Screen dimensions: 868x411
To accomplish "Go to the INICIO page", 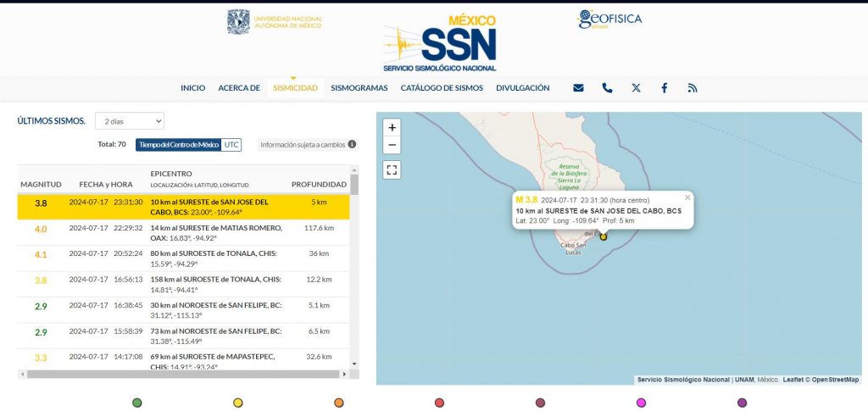I will click(192, 88).
